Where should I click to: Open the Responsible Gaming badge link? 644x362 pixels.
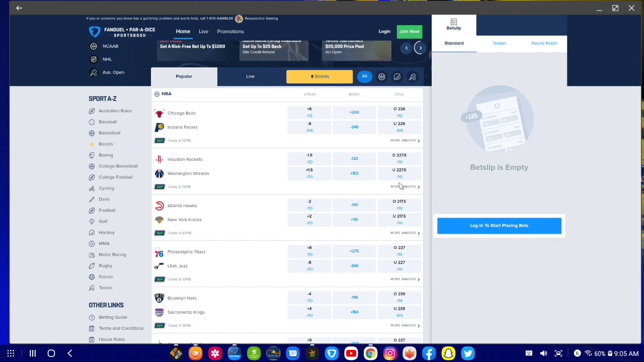click(x=239, y=19)
